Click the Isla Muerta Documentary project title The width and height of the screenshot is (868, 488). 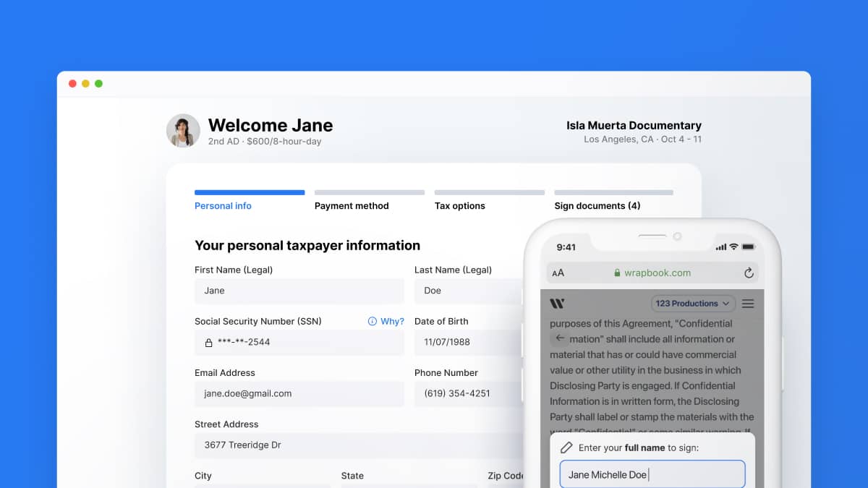[634, 126]
